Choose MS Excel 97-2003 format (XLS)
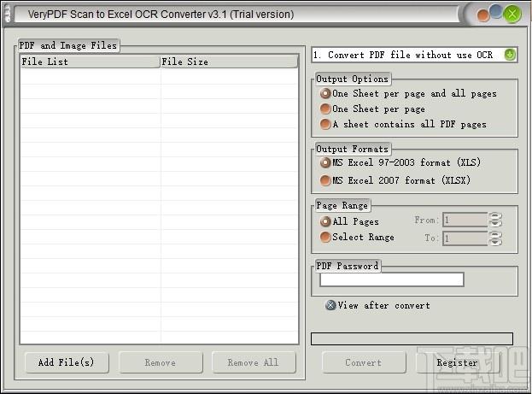Image resolution: width=532 pixels, height=394 pixels. tap(400, 162)
